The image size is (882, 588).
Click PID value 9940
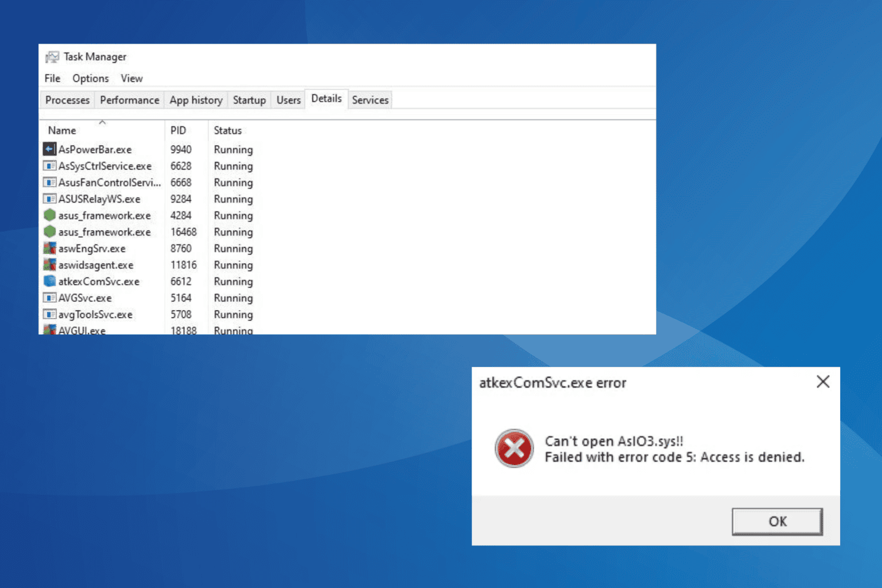click(181, 149)
